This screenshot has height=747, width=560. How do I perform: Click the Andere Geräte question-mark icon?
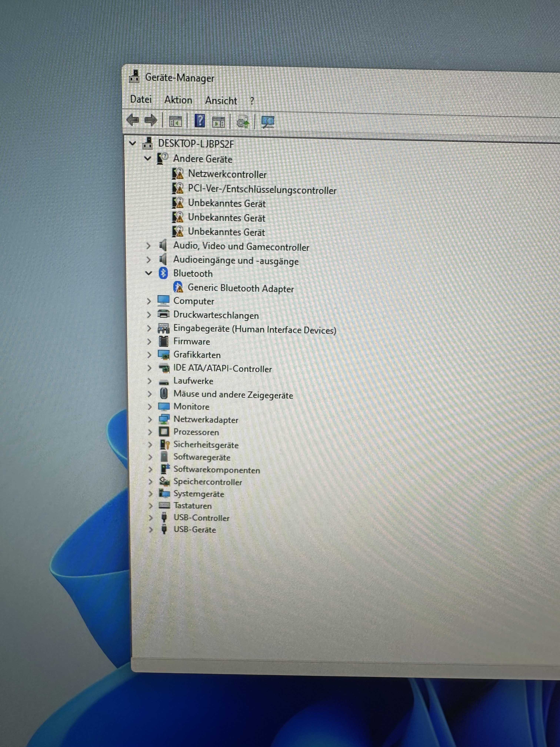point(162,158)
